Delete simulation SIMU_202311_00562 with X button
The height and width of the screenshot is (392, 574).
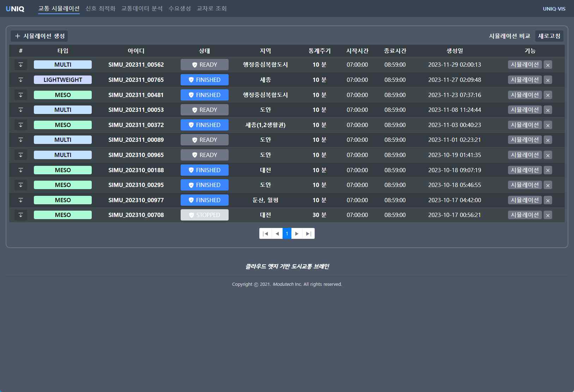point(548,65)
